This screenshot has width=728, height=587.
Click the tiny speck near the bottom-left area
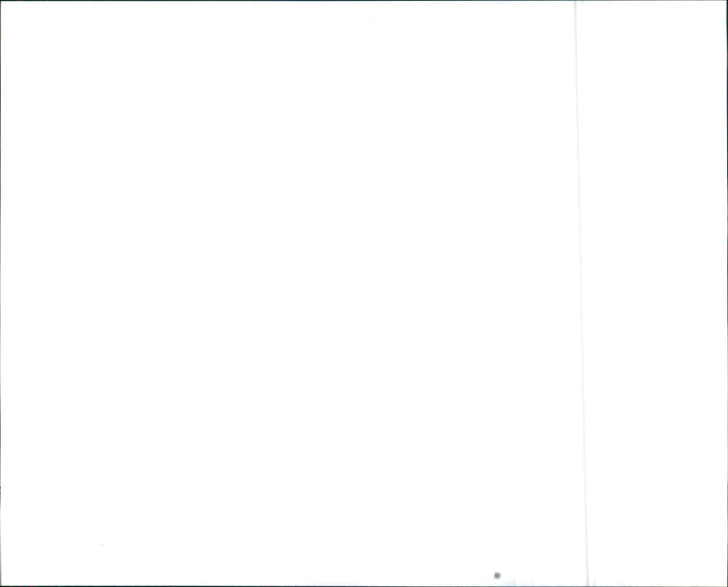click(x=101, y=545)
